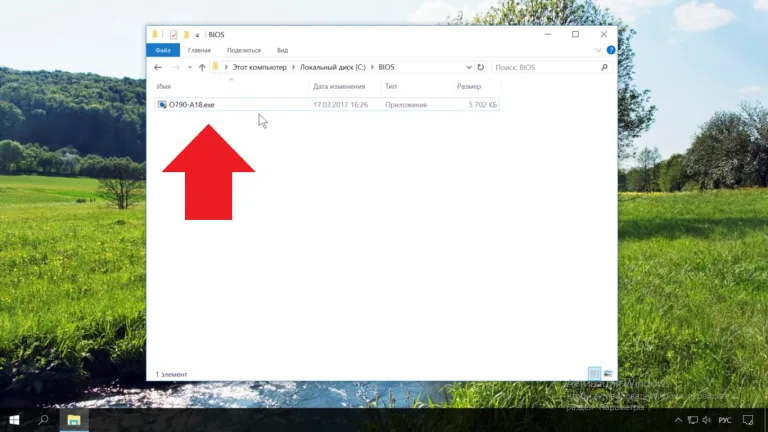Expand chevron after Этот компьютер breadcrumb
This screenshot has height=432, width=768.
click(x=293, y=67)
